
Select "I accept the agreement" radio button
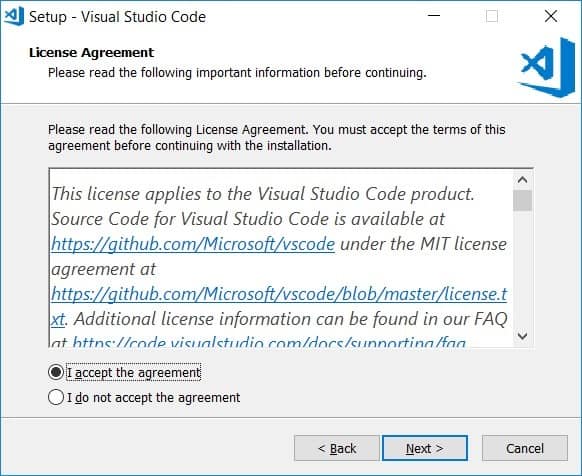(x=56, y=372)
